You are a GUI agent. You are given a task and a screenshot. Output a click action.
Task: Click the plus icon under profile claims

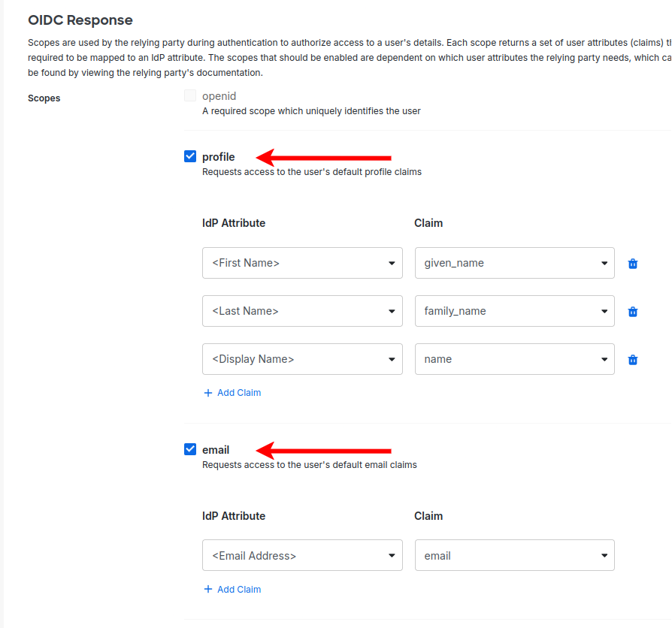208,393
